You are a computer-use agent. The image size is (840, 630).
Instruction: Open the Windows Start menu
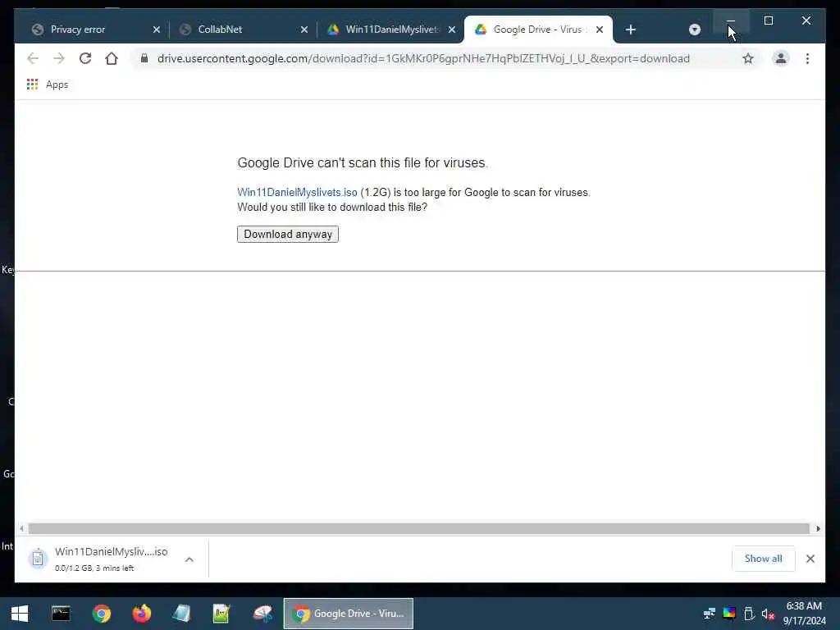click(x=20, y=614)
